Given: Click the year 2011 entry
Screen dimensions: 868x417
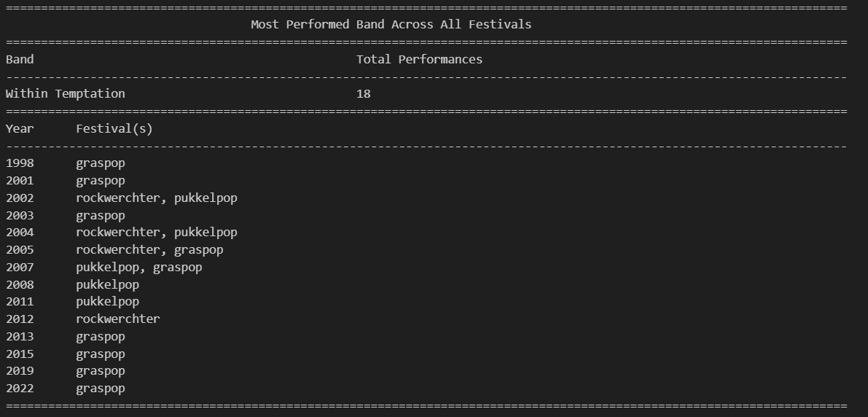Looking at the screenshot, I should point(20,302).
